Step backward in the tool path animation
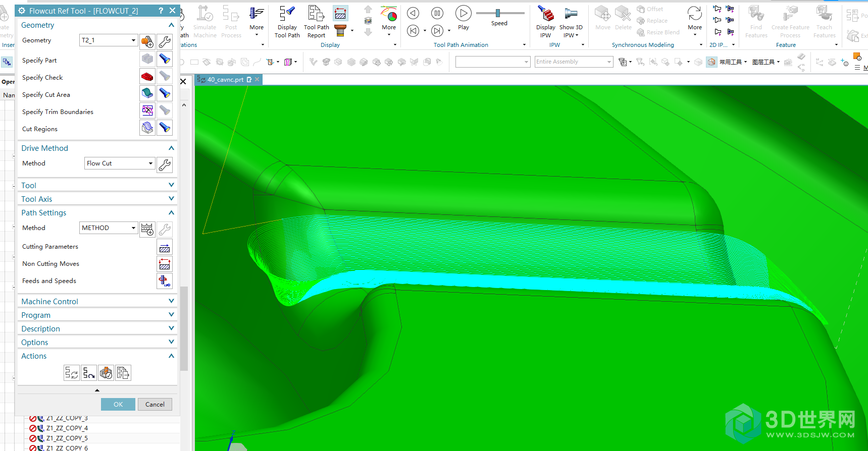 [413, 13]
